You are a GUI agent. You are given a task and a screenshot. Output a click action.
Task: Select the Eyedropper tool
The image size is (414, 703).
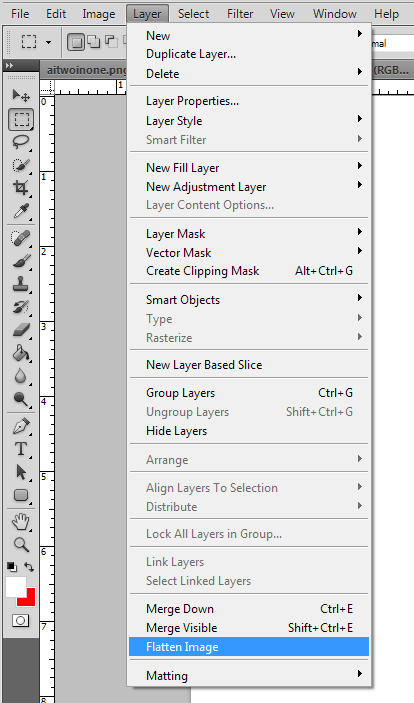coord(21,211)
